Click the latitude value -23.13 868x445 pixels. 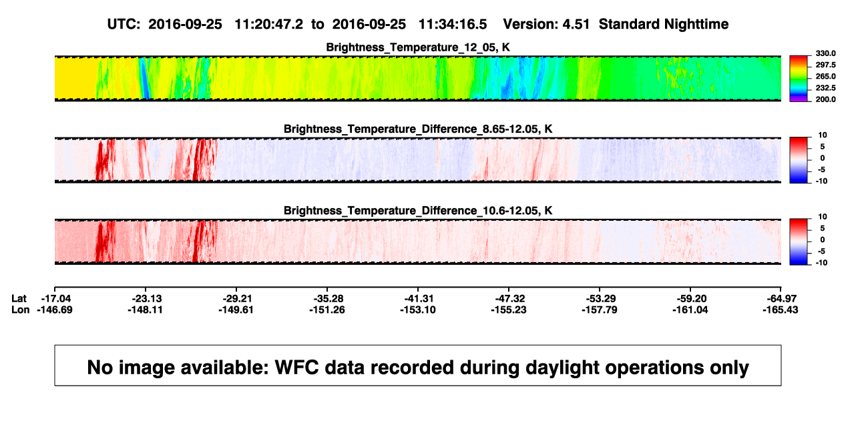pyautogui.click(x=146, y=298)
